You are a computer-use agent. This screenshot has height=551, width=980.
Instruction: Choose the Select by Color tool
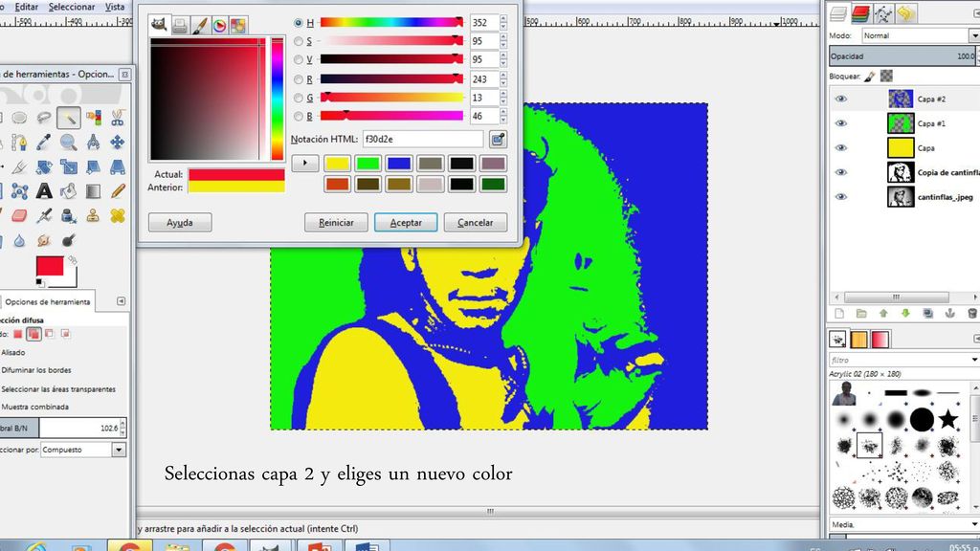coord(93,118)
